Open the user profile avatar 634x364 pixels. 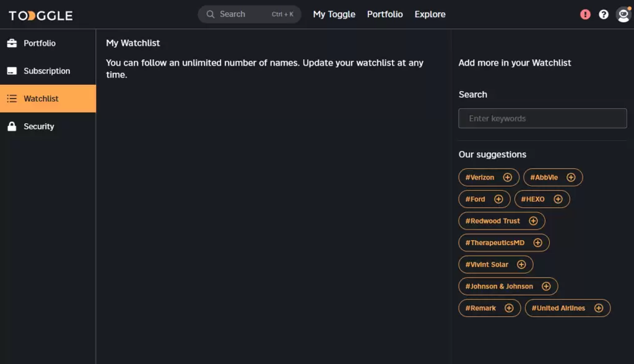(623, 15)
